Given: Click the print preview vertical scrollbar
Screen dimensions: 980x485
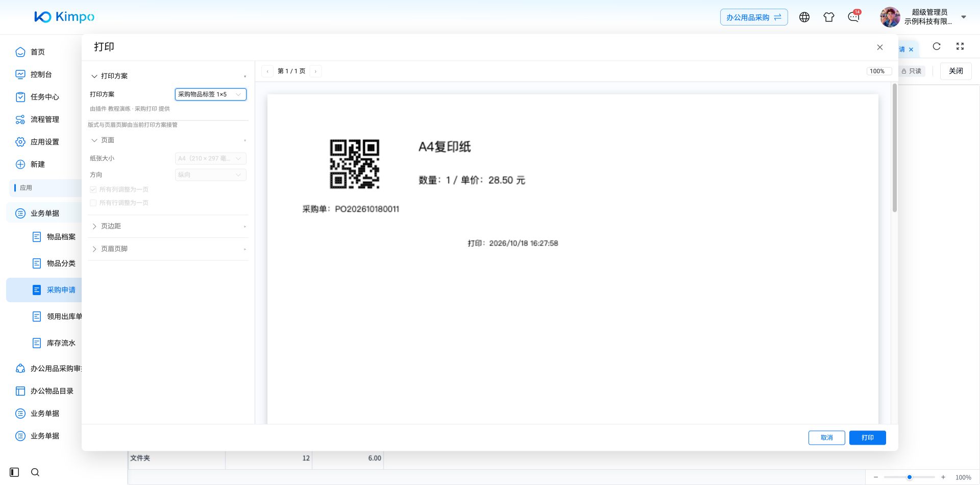Looking at the screenshot, I should point(895,148).
